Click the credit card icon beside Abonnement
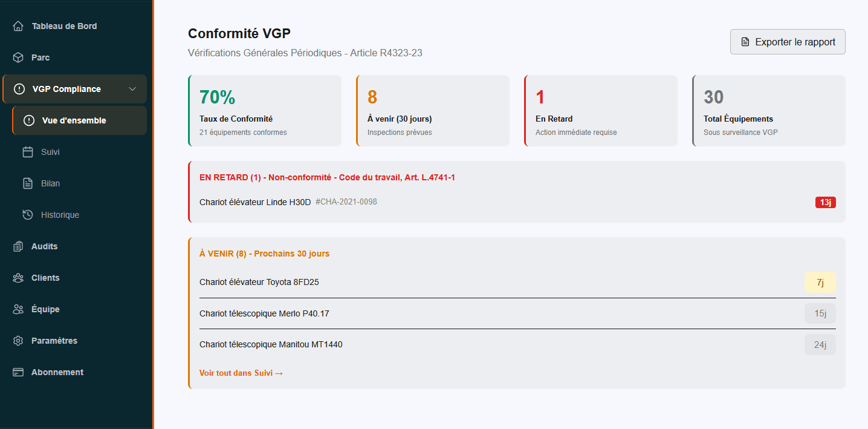Screen dimensions: 868x429 pos(18,372)
